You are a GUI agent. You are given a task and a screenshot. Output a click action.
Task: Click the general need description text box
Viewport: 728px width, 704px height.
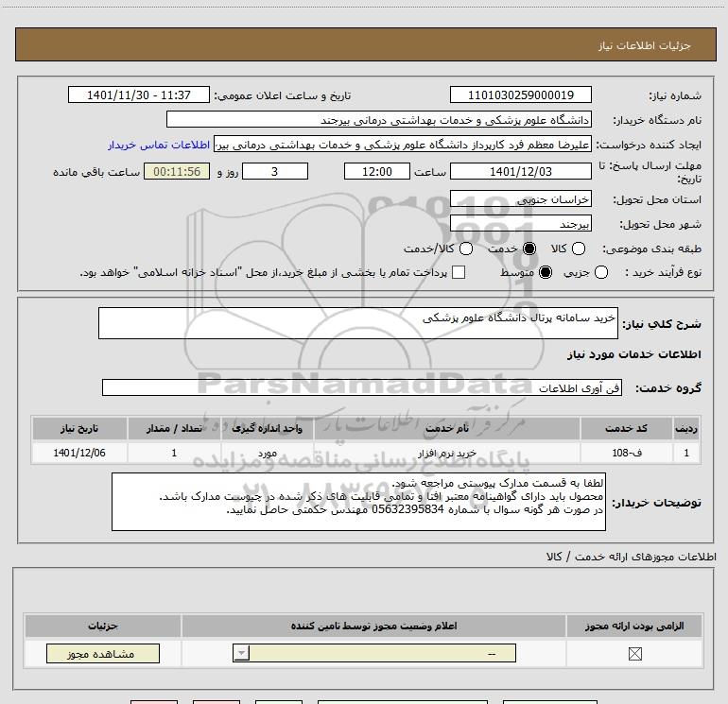click(x=358, y=323)
